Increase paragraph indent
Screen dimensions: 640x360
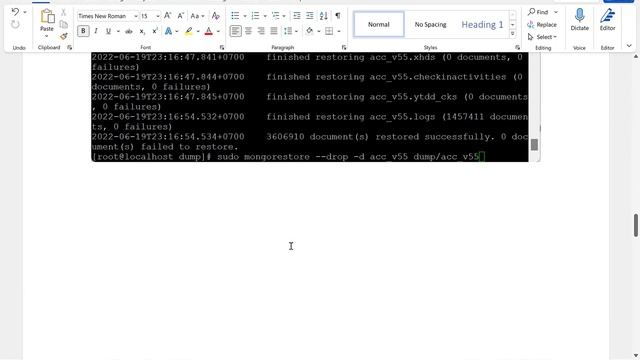click(310, 16)
